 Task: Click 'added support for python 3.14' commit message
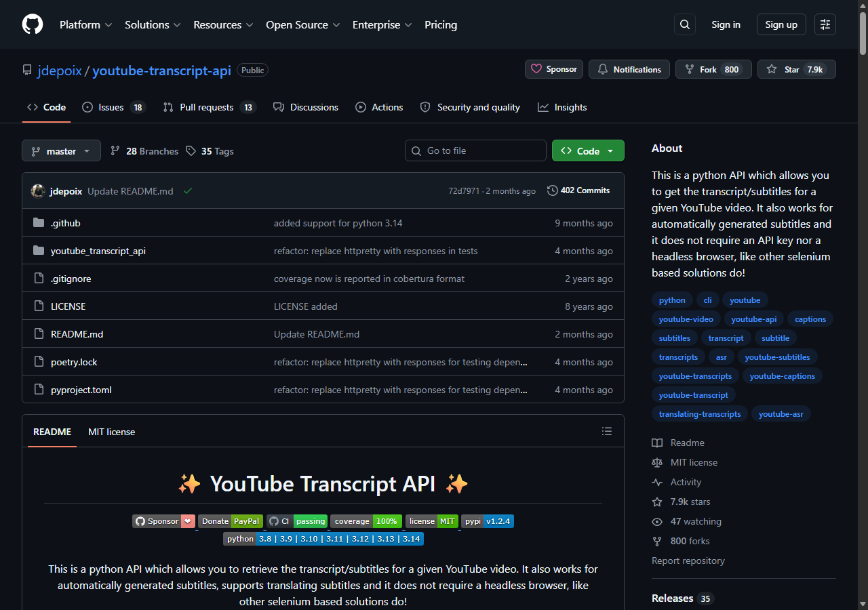338,223
